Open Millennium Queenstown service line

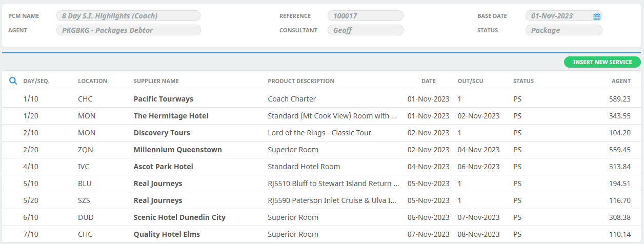[x=322, y=150]
